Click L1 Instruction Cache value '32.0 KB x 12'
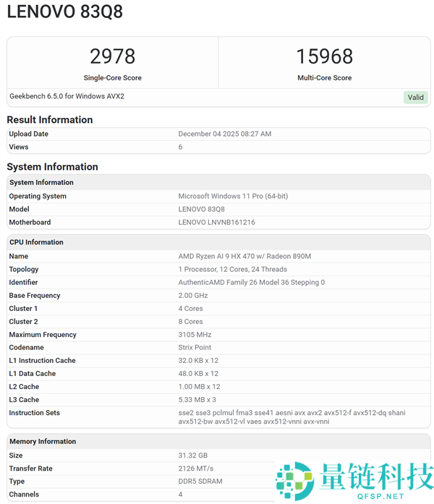 pos(198,361)
